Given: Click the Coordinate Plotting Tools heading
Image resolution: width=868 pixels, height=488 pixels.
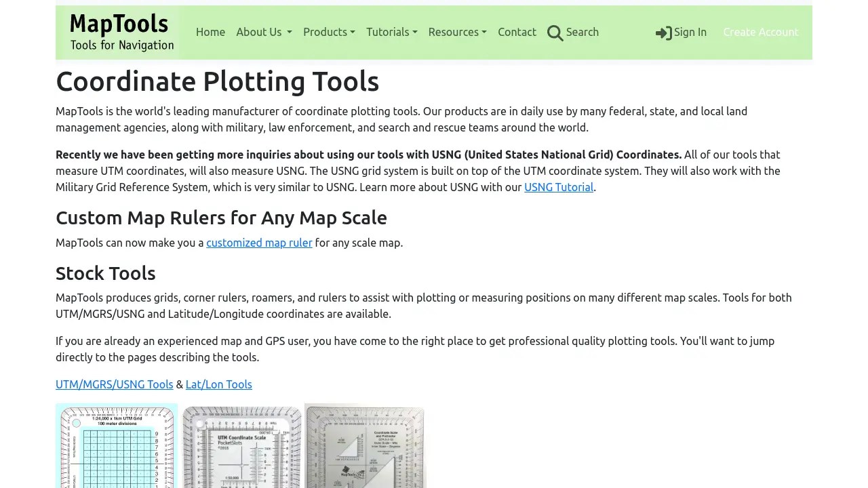Looking at the screenshot, I should pyautogui.click(x=217, y=81).
